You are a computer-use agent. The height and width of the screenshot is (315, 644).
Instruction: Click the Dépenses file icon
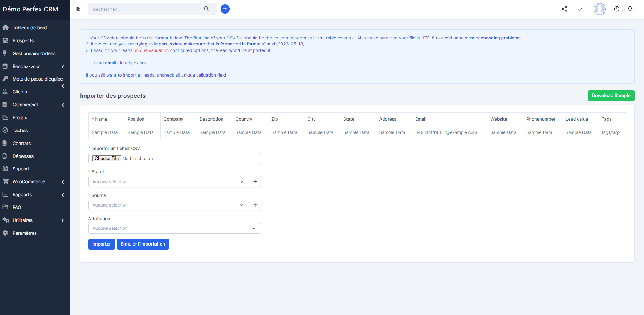5,156
